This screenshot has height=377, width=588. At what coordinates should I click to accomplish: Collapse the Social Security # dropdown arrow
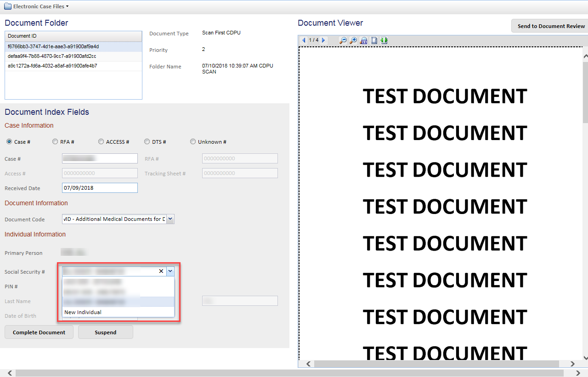tap(170, 271)
